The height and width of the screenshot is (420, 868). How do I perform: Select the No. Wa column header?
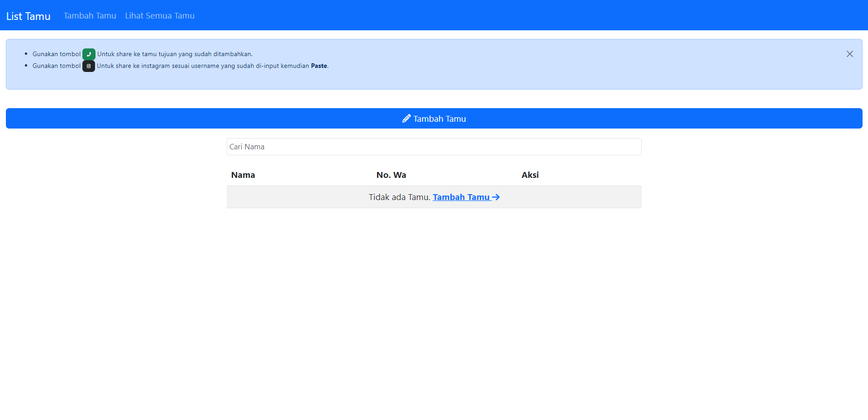391,175
